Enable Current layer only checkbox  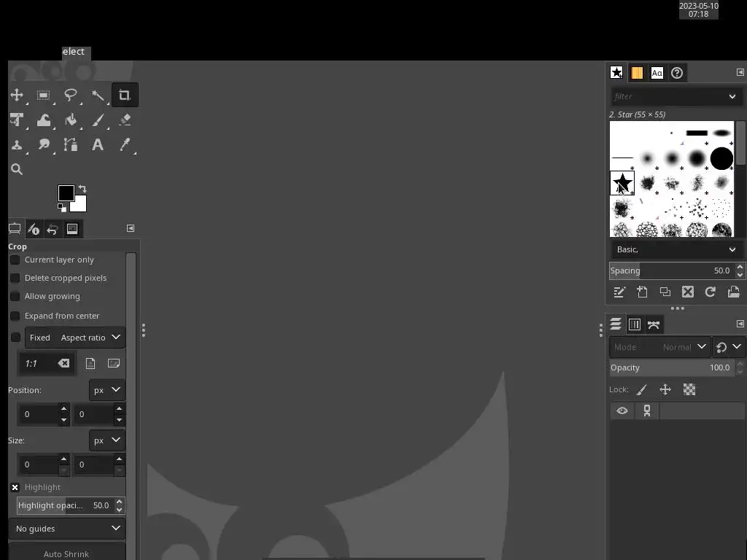click(15, 260)
